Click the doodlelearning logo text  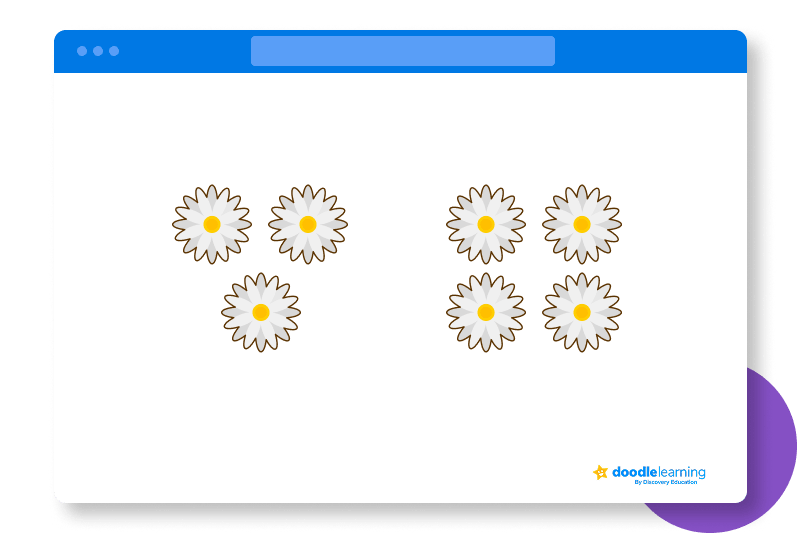[658, 472]
